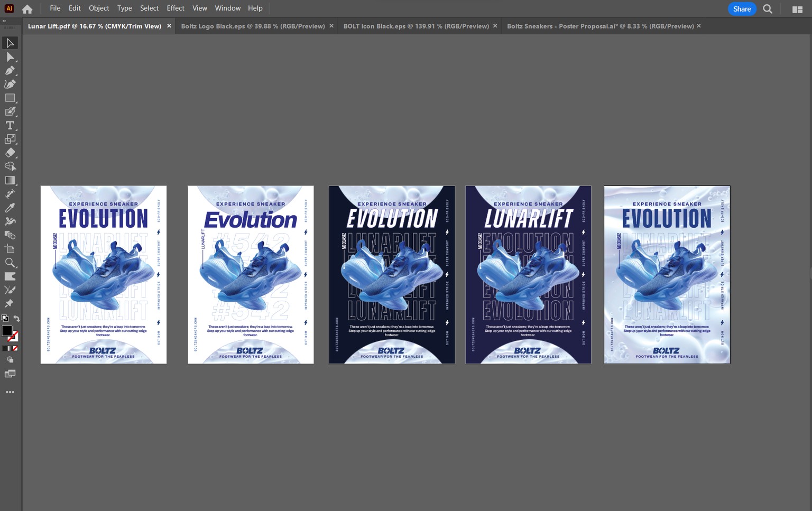Select the dark LUNARLIFT headline poster

point(528,274)
